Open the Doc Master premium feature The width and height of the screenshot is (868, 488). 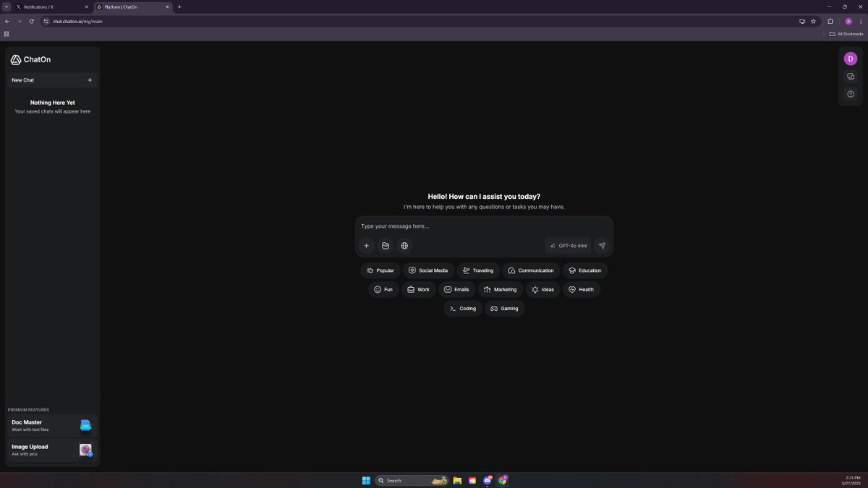tap(51, 425)
